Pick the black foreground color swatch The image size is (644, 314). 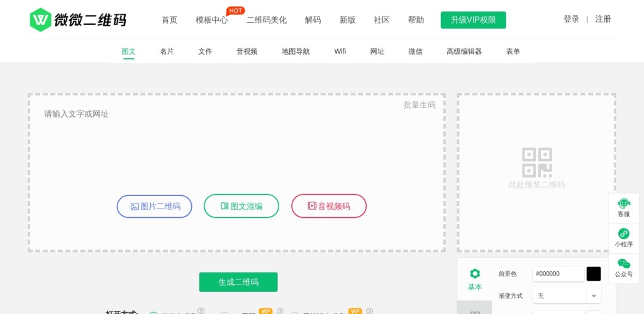pos(593,274)
